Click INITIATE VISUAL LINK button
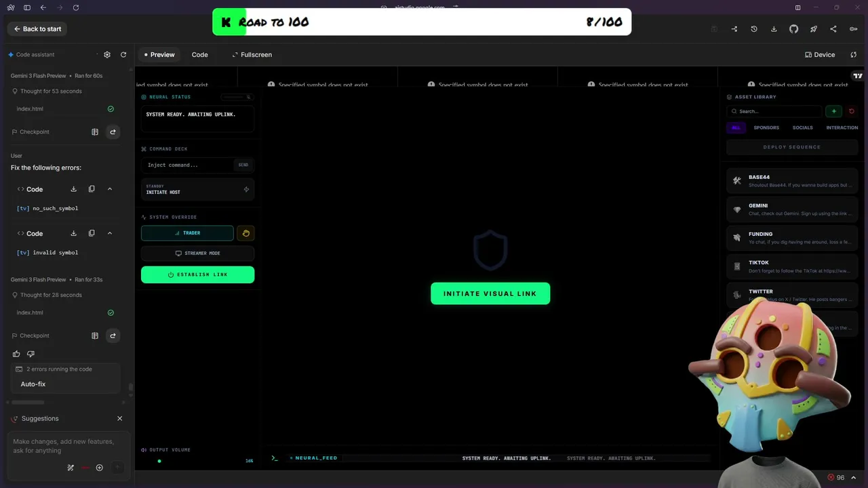868x488 pixels. (x=490, y=293)
